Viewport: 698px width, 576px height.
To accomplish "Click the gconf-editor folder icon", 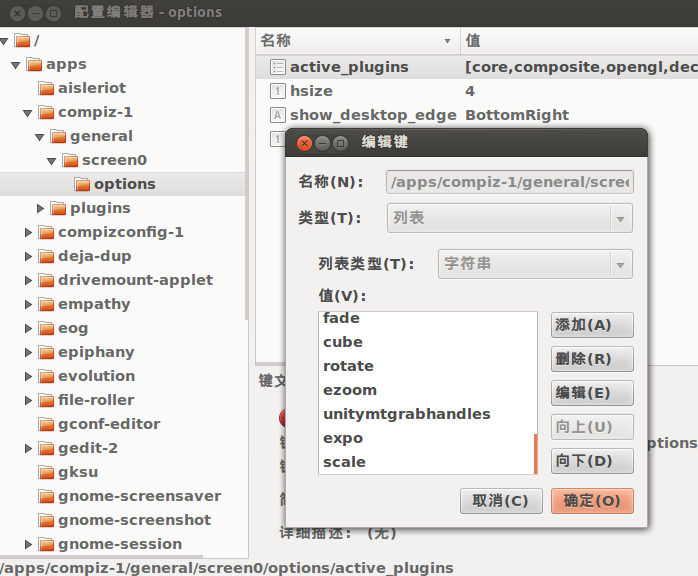I will (46, 424).
